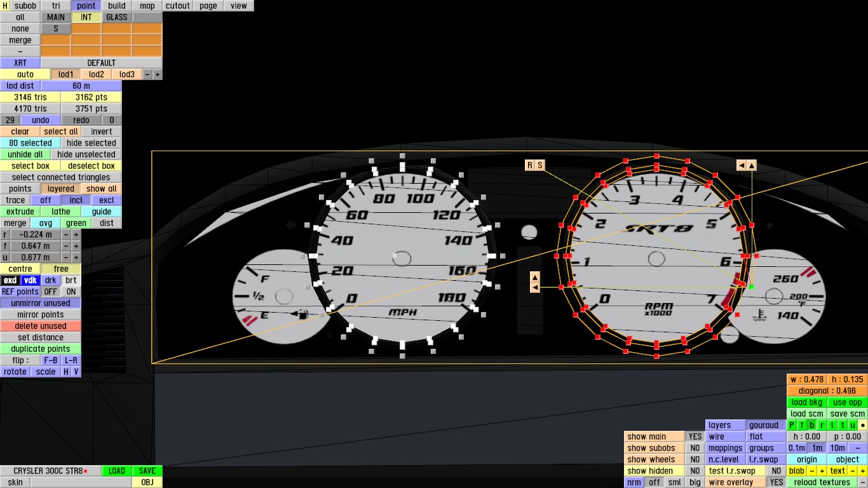
Task: Choose the vdk shade button
Action: (x=31, y=280)
